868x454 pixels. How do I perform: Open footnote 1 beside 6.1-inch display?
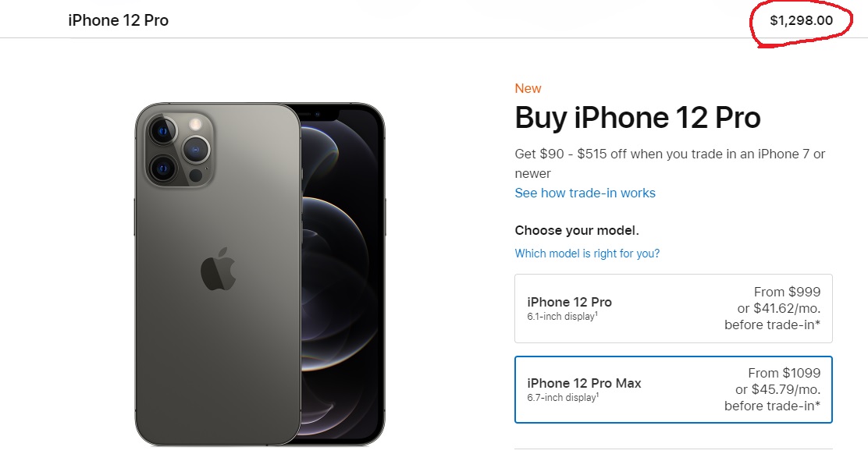pos(596,314)
